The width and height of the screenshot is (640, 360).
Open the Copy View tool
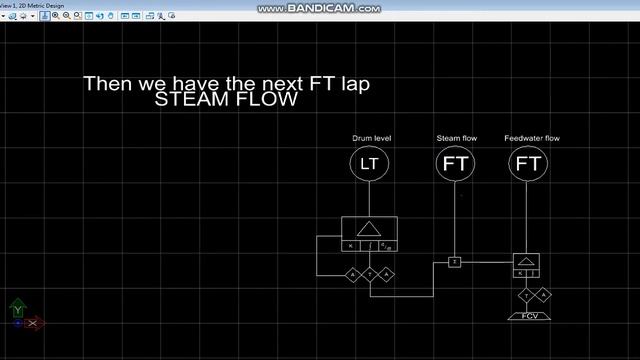[x=150, y=16]
